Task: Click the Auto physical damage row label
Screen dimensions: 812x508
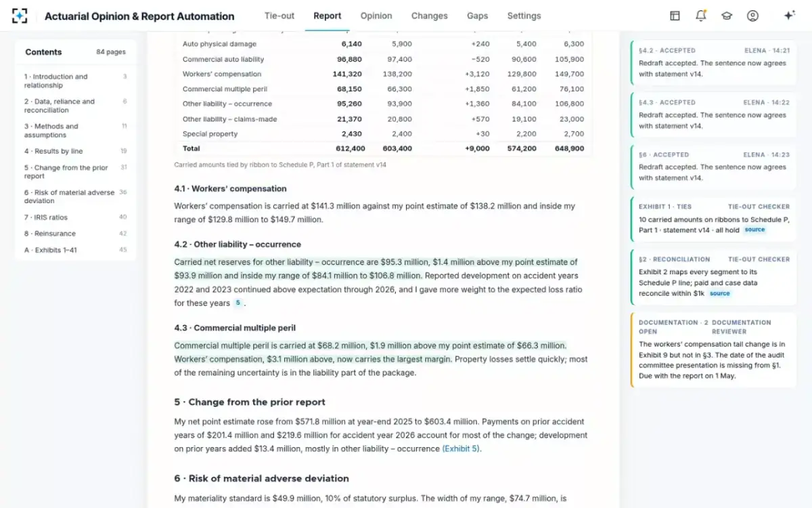Action: point(219,44)
